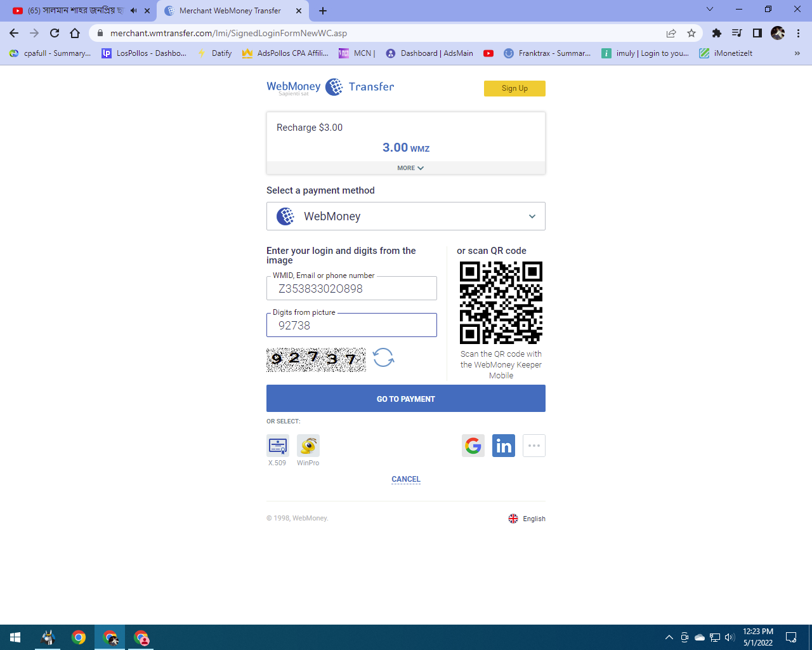
Task: Sign in with Google icon
Action: pos(473,446)
